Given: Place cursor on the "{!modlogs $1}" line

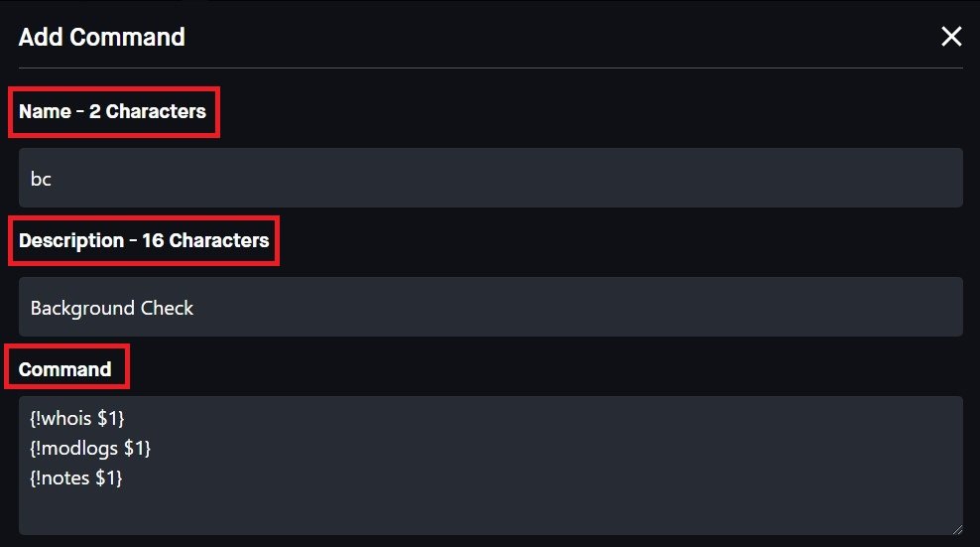Looking at the screenshot, I should [90, 449].
